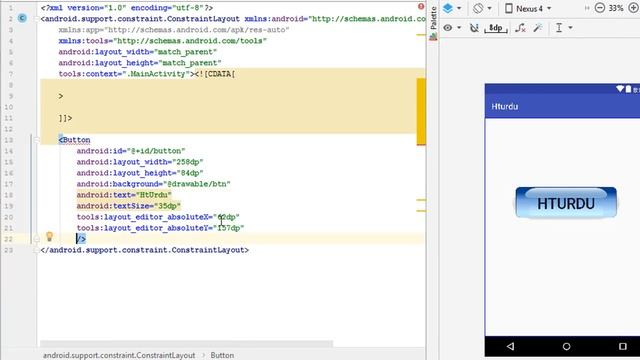Viewport: 640px width, 360px height.
Task: Collapse the ConstraintLayout fold on line 2
Action: click(x=36, y=19)
